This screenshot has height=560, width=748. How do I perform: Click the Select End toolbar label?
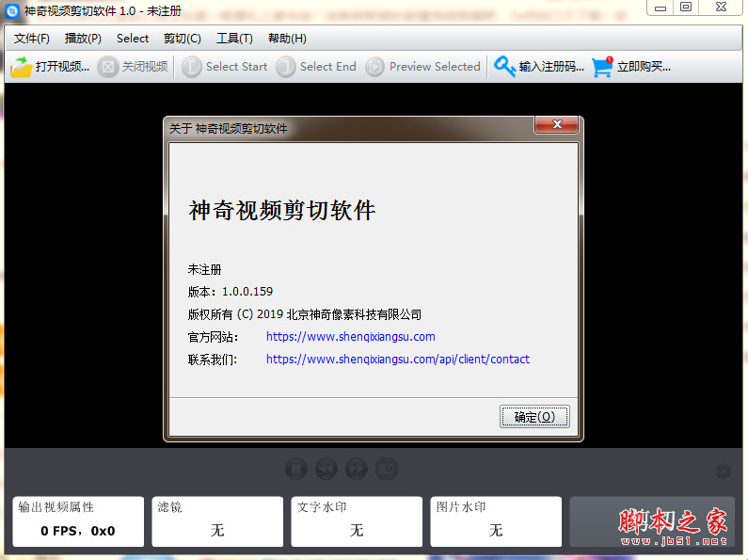[x=328, y=67]
